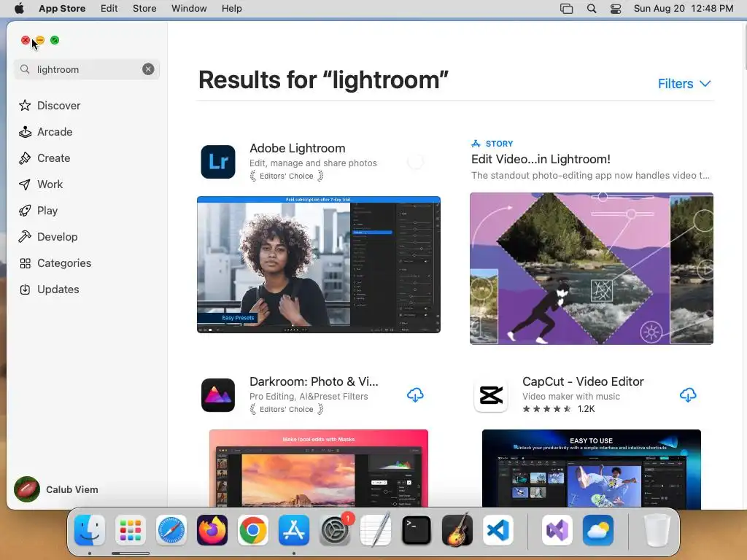Open the Store menu
Viewport: 747px width, 560px height.
point(144,8)
